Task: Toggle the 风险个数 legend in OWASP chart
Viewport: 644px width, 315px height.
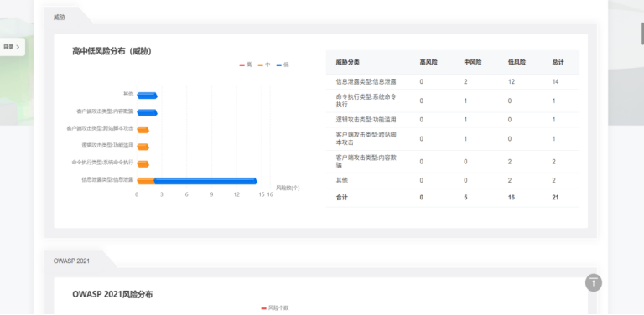Action: coord(275,307)
